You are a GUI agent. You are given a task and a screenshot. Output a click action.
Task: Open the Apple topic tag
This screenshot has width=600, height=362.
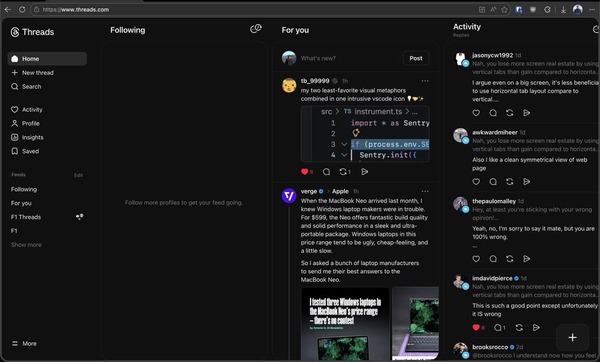340,191
